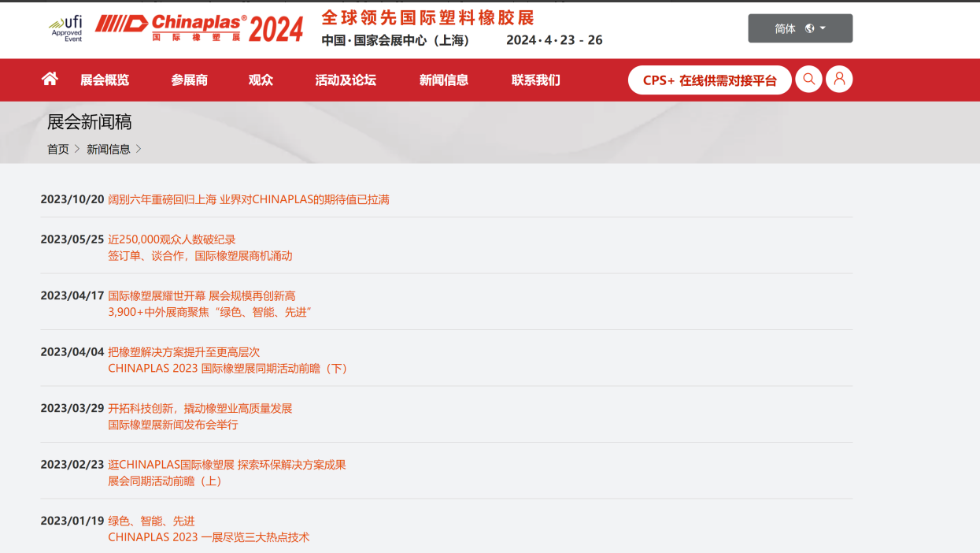Open the search magnifier icon

point(808,80)
